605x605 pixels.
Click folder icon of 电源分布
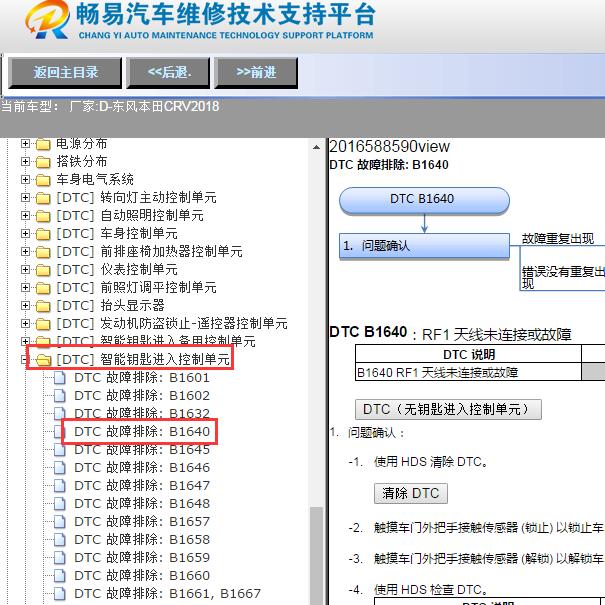coord(43,144)
